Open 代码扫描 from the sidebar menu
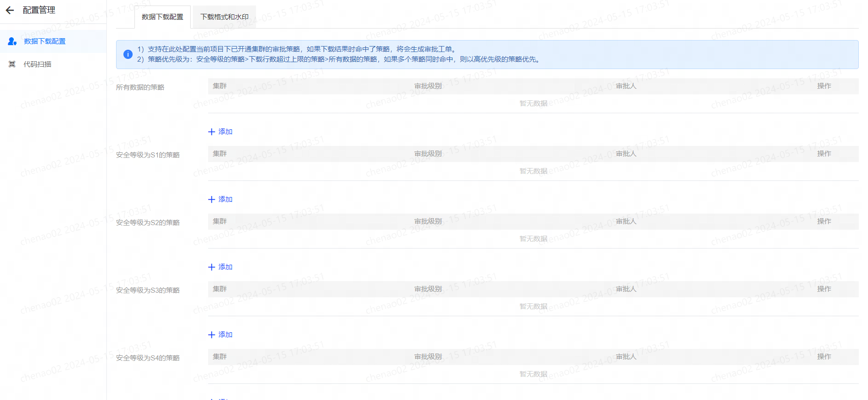868x400 pixels. tap(37, 64)
